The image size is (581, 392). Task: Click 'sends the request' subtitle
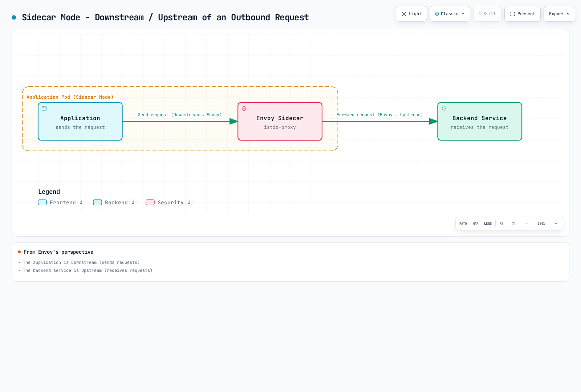tap(80, 127)
